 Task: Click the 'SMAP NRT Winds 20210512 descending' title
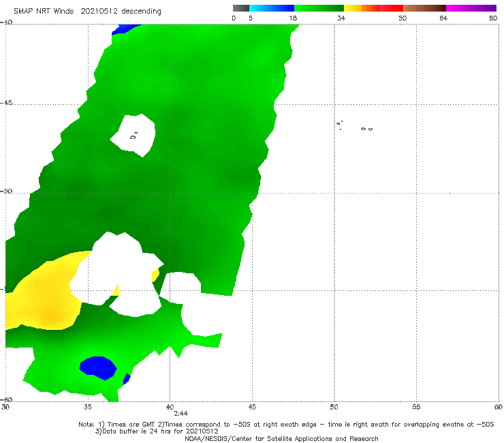click(87, 12)
